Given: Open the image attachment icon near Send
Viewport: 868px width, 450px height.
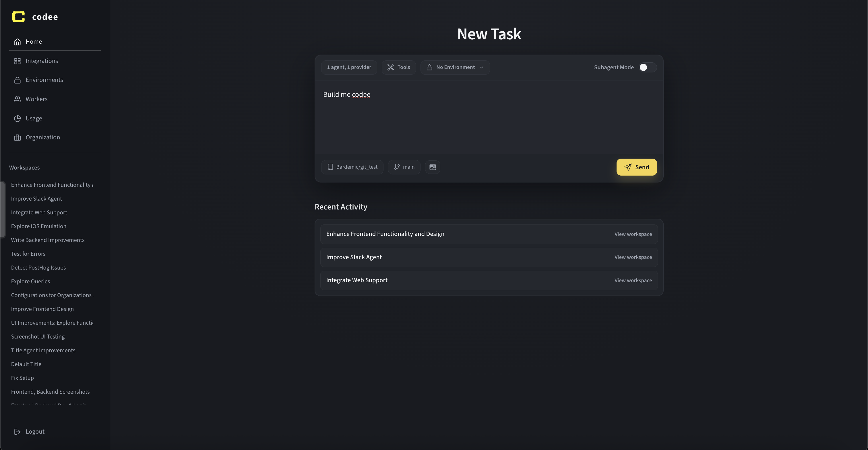Looking at the screenshot, I should (x=433, y=167).
